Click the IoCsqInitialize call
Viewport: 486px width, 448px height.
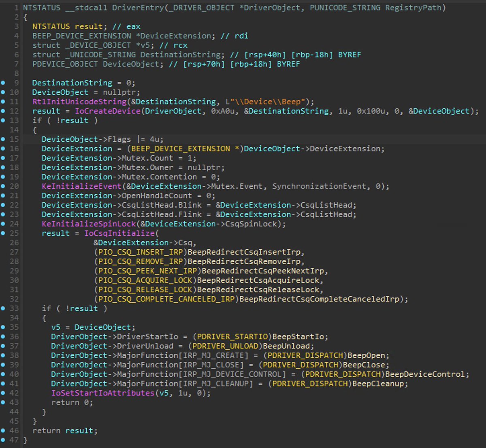(x=119, y=233)
